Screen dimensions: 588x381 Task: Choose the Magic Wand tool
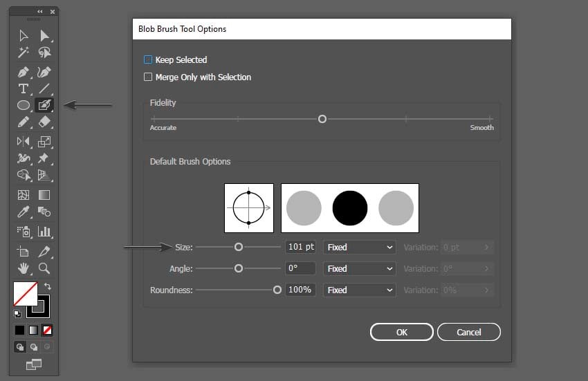click(x=24, y=53)
